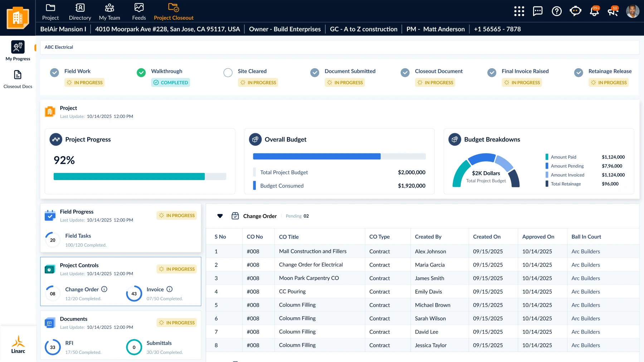Open the CC Pouring row
This screenshot has width=644, height=362.
coord(423,292)
